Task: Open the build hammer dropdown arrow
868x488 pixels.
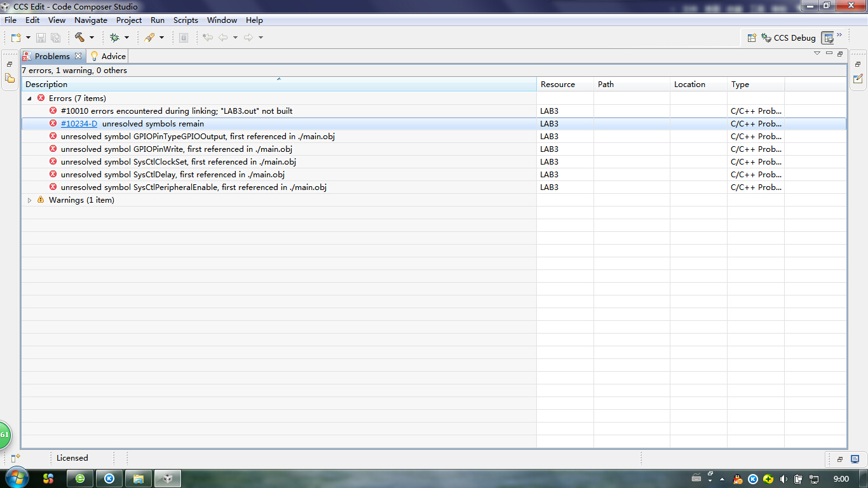Action: (x=92, y=38)
